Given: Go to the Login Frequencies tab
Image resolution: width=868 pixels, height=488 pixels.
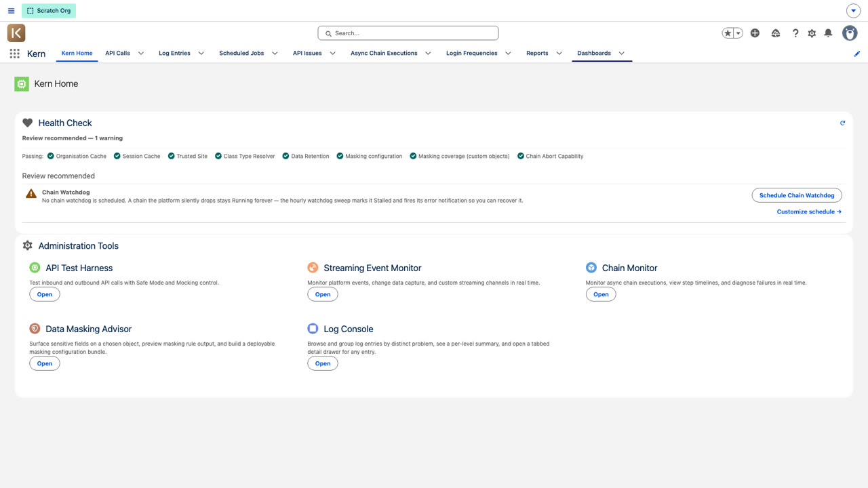Looking at the screenshot, I should tap(472, 54).
